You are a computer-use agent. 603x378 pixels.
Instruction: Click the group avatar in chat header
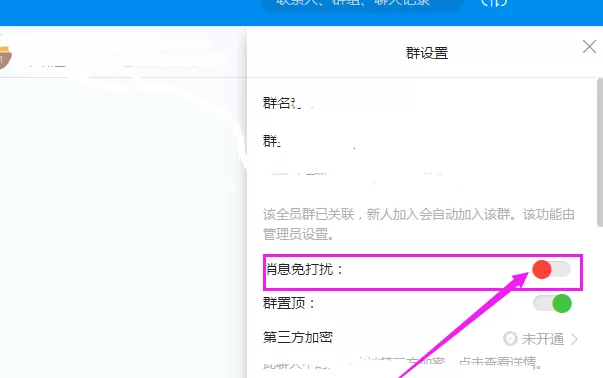pos(5,58)
